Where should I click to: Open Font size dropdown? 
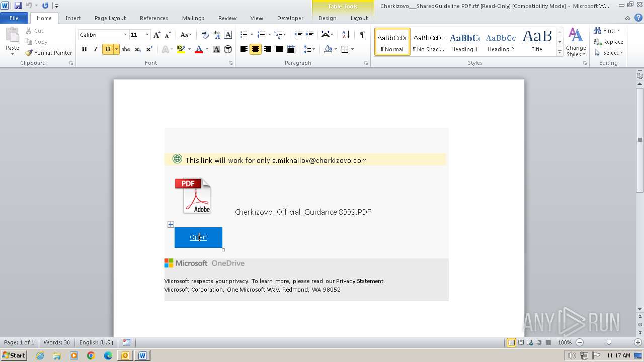(x=147, y=35)
